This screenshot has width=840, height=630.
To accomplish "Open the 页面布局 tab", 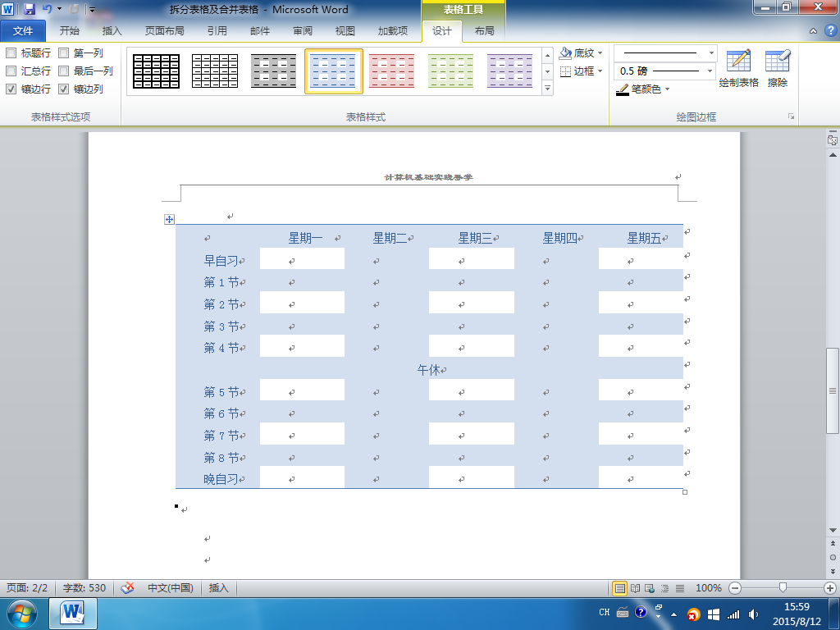I will (x=164, y=31).
